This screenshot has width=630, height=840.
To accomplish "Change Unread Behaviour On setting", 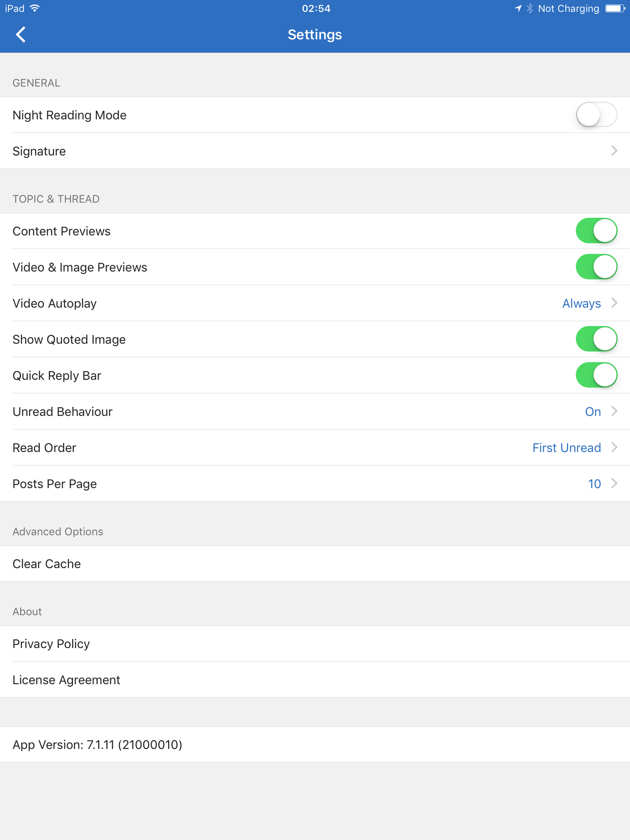I will 593,412.
